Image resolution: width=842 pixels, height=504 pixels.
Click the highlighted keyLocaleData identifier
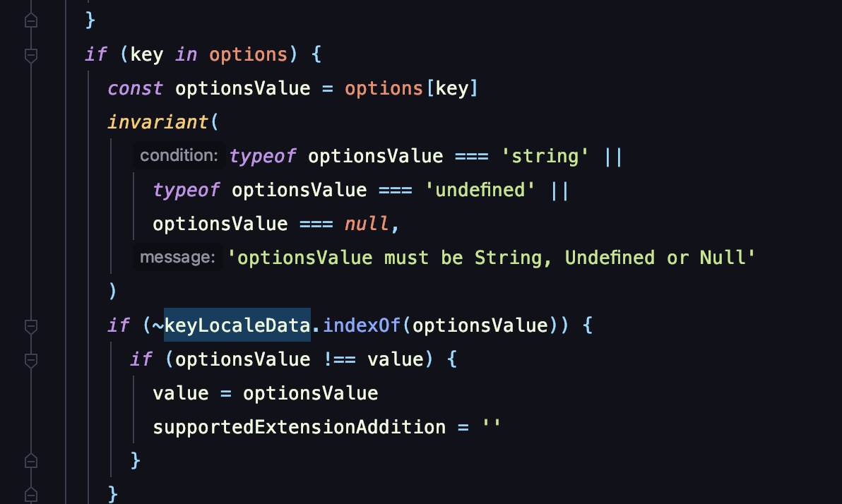click(237, 325)
